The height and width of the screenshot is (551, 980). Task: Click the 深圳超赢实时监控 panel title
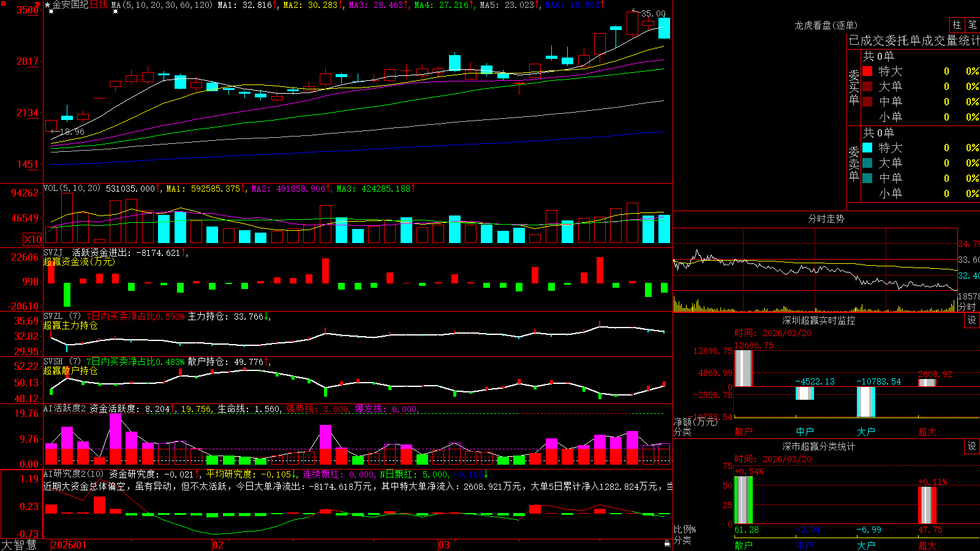tap(819, 320)
